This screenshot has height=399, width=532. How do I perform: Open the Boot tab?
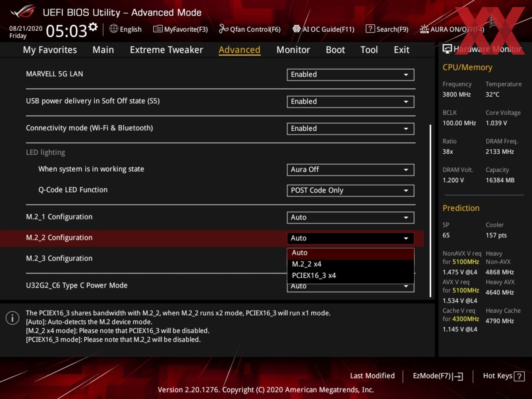(335, 50)
